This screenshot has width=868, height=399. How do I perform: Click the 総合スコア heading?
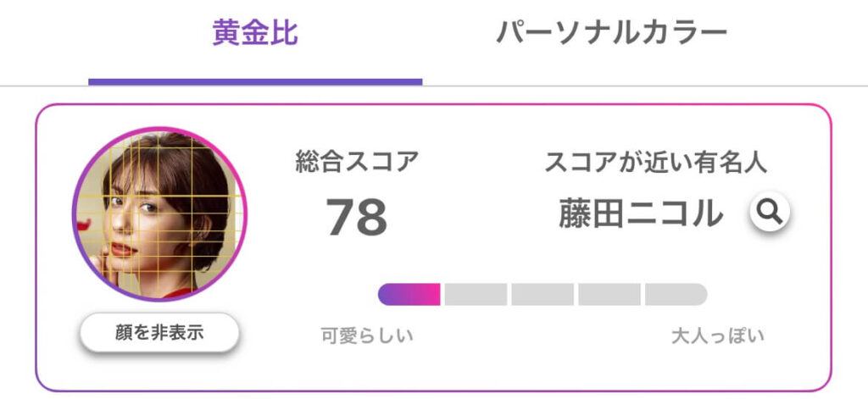[357, 162]
